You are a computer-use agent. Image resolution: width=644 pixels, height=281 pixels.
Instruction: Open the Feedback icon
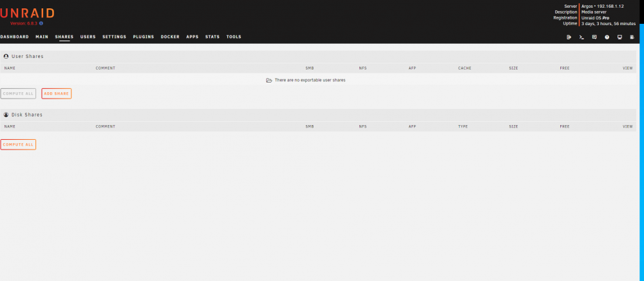coord(594,37)
